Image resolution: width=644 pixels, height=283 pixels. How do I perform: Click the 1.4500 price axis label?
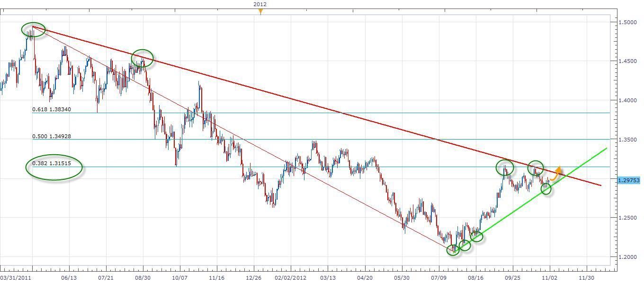629,62
